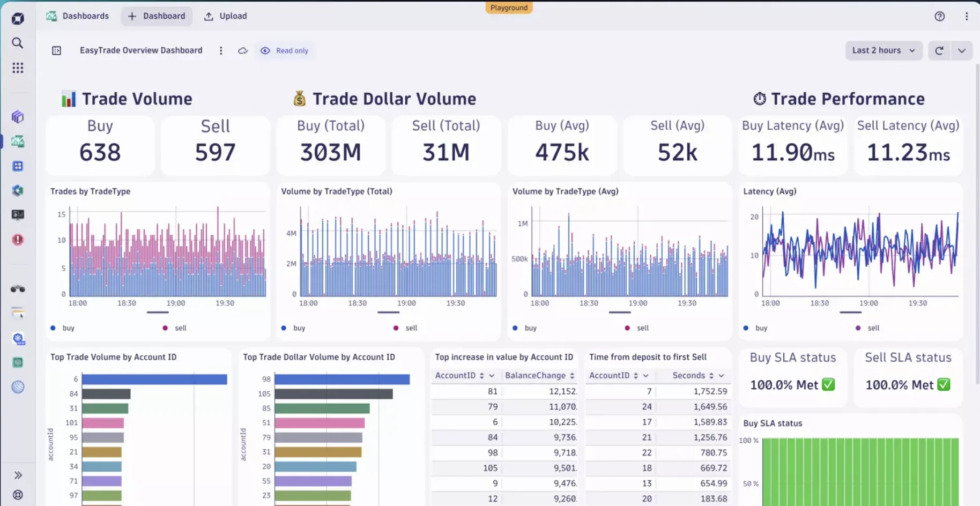Toggle Read only mode for the dashboard
The width and height of the screenshot is (980, 506).
(284, 50)
